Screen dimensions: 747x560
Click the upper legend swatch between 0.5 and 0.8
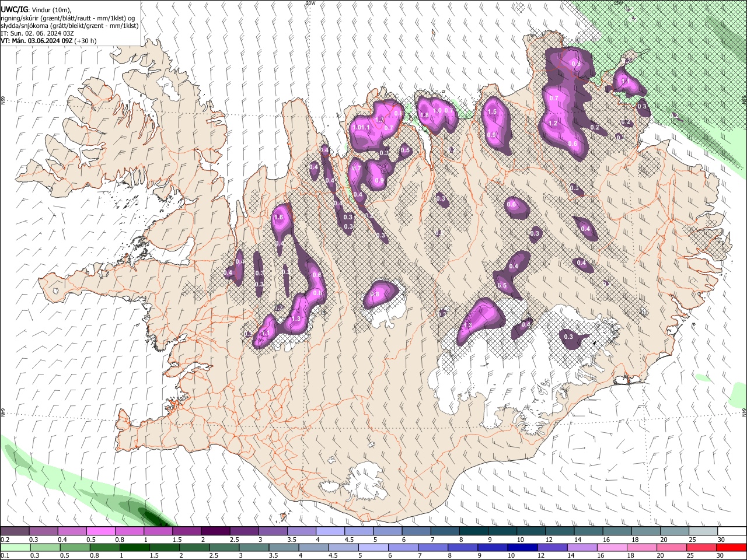[x=101, y=531]
